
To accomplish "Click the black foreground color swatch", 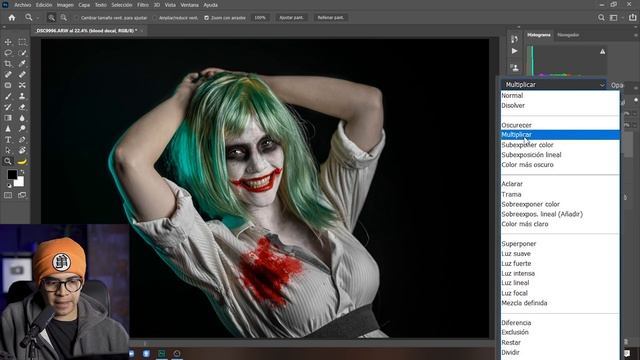I will pyautogui.click(x=12, y=175).
